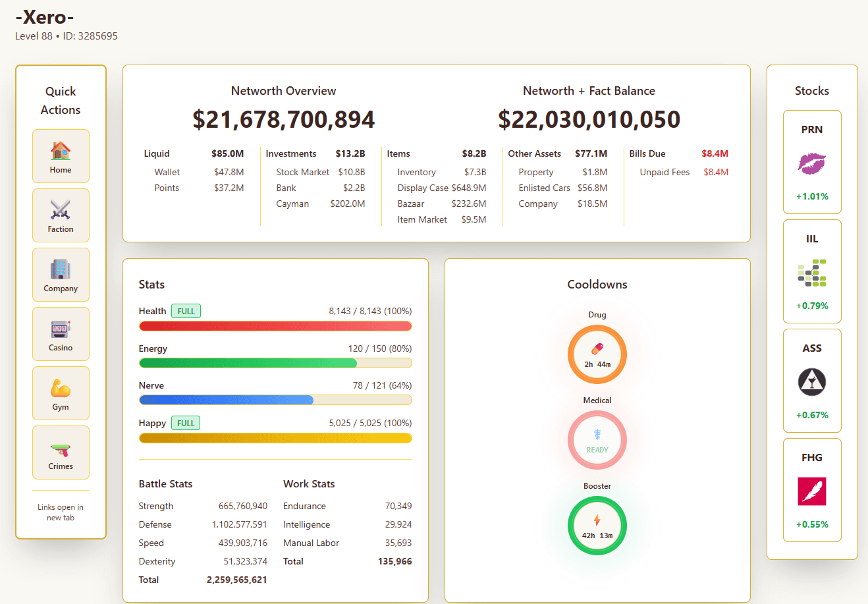Select the Crimes water pistol icon
This screenshot has width=868, height=604.
pyautogui.click(x=61, y=453)
